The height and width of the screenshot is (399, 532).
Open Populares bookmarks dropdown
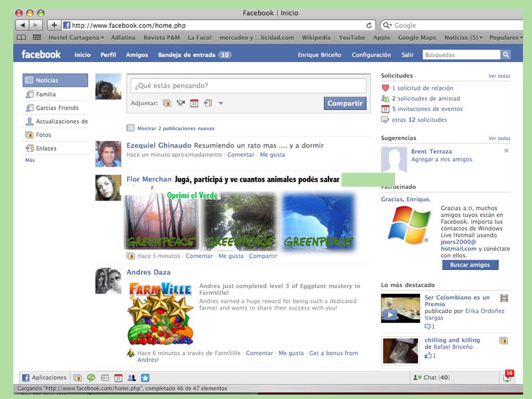point(506,38)
